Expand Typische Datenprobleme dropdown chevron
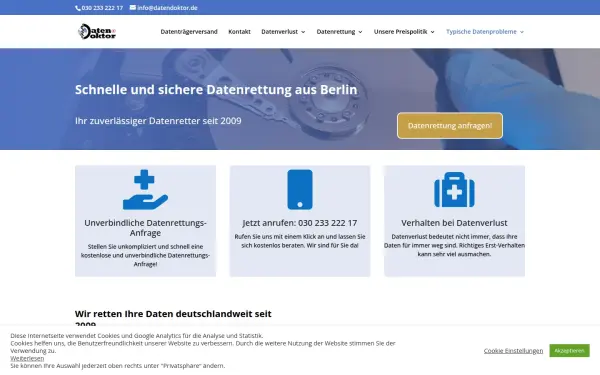The height and width of the screenshot is (375, 600). (522, 32)
